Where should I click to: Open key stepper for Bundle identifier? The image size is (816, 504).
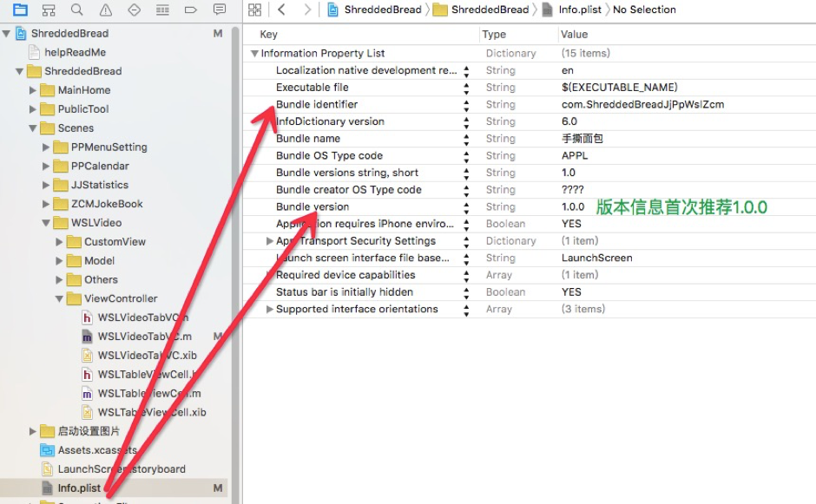pos(466,105)
